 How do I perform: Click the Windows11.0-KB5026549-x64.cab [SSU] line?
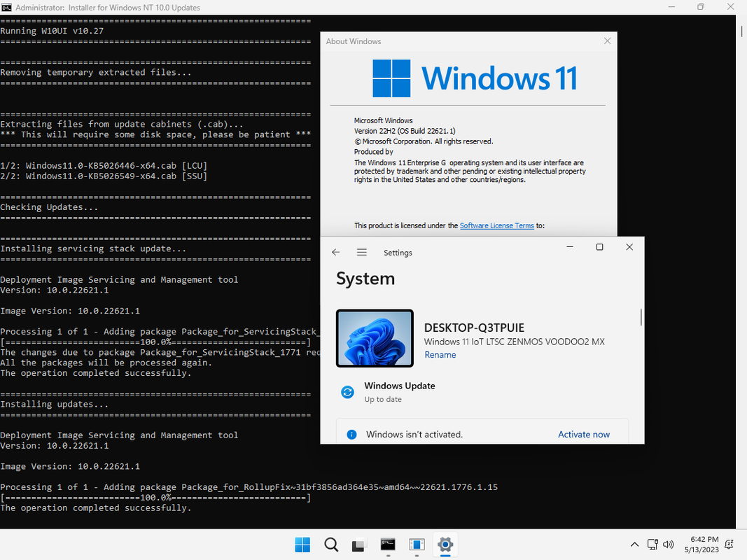click(x=104, y=176)
